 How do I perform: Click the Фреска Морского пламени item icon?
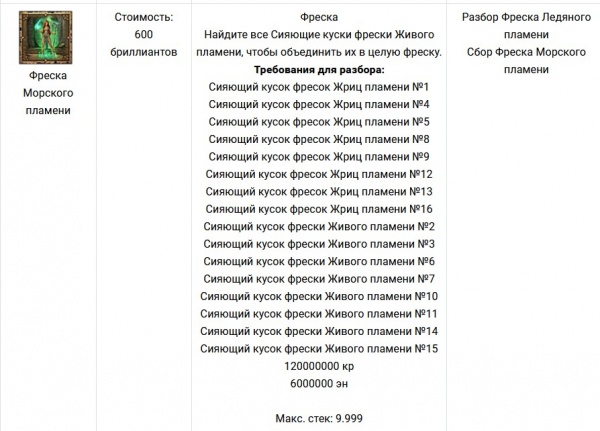tap(46, 38)
